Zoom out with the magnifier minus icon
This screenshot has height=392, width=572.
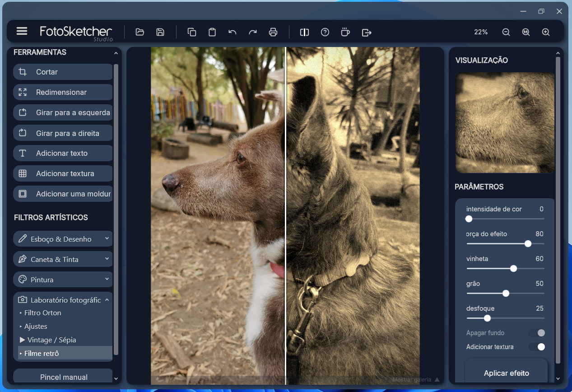click(506, 32)
